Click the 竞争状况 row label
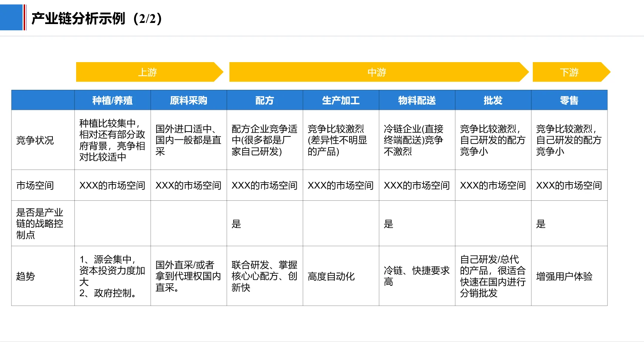Image resolution: width=644 pixels, height=342 pixels. coord(35,140)
